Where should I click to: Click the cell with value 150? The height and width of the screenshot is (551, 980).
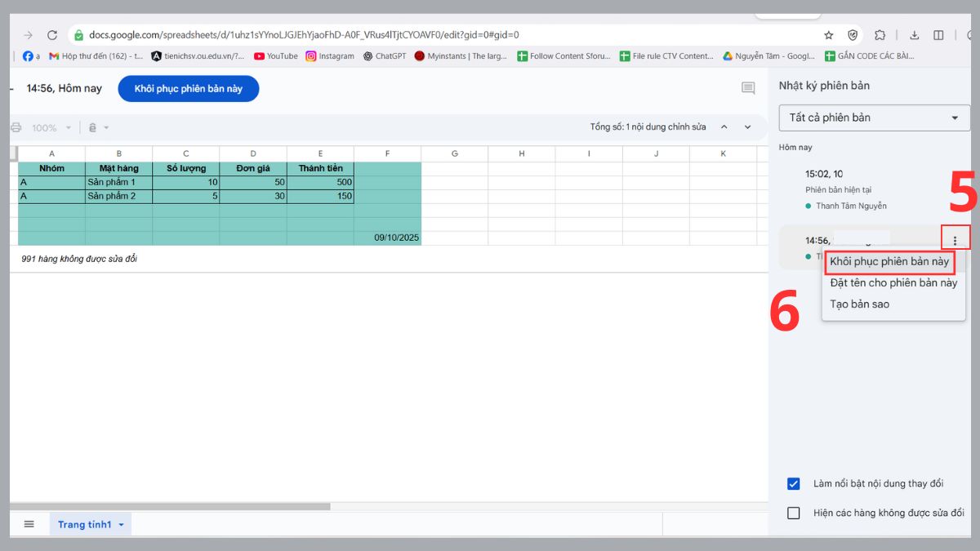click(320, 196)
